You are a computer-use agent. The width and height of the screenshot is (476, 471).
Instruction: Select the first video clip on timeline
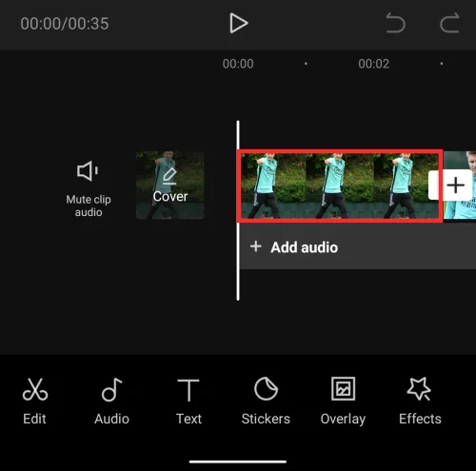[x=340, y=186]
